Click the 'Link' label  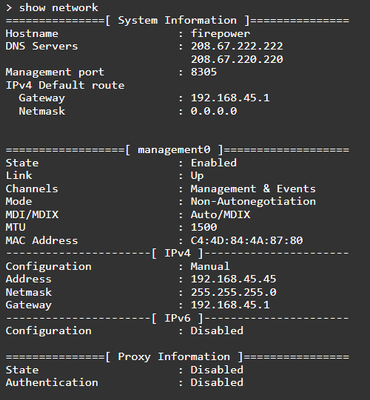19,176
